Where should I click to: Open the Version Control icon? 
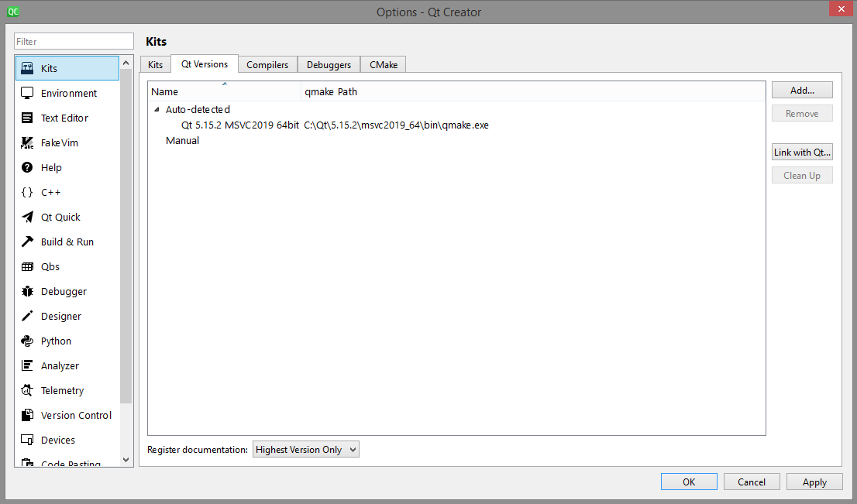click(27, 415)
